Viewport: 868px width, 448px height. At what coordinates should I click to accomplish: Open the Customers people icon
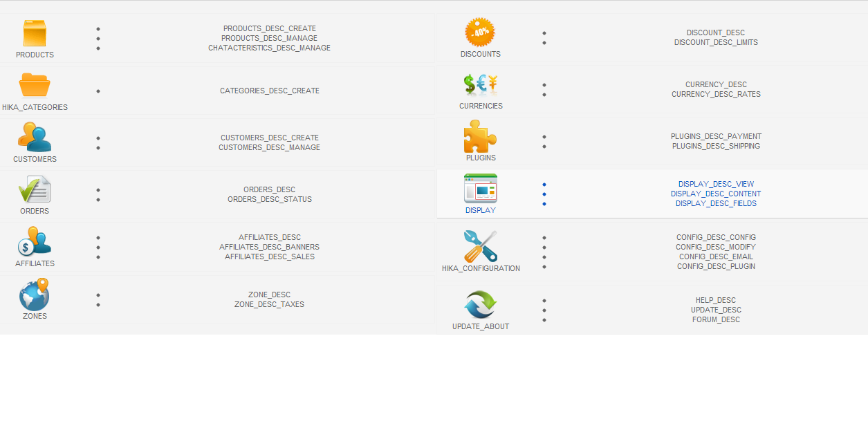(35, 137)
